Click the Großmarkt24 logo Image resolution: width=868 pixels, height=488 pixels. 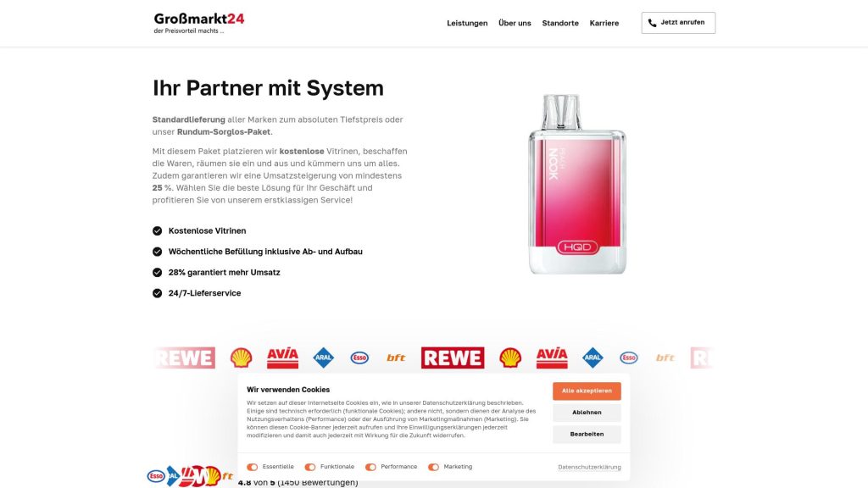point(198,23)
